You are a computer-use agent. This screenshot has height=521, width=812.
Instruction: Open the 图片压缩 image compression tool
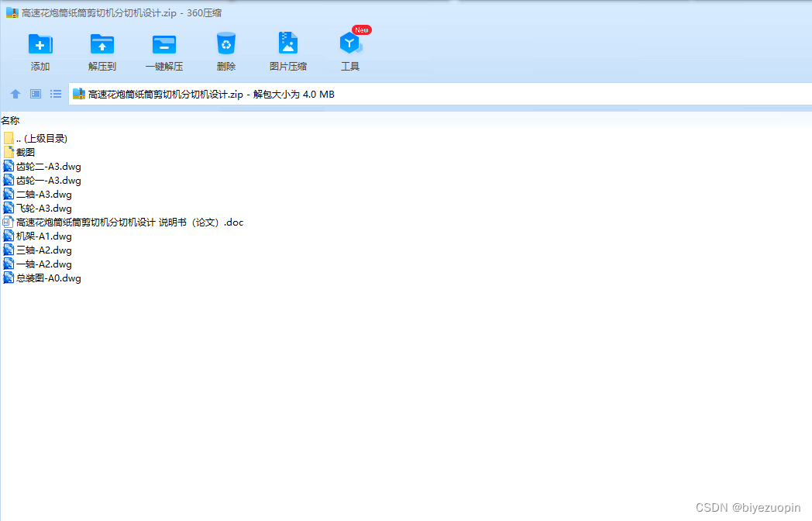coord(288,43)
